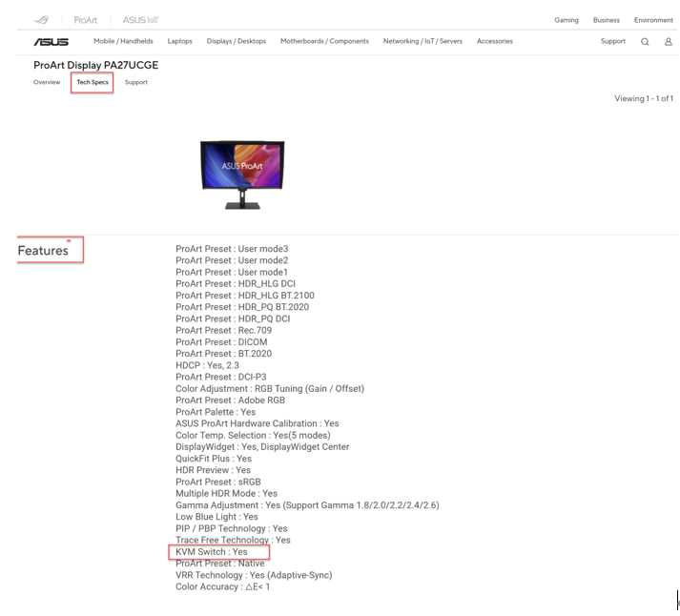The image size is (680, 616).
Task: Select 'Color Adjustment : RGB Tuning' line
Action: [270, 389]
